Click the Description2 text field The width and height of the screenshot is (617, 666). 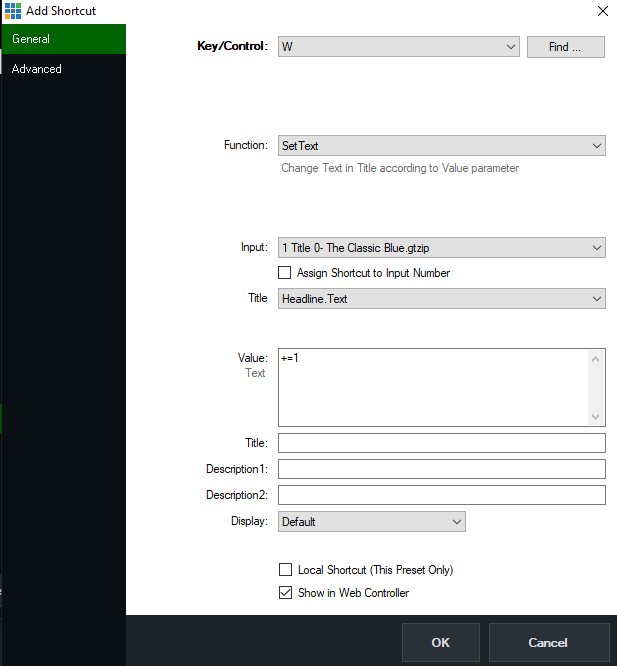(x=441, y=496)
